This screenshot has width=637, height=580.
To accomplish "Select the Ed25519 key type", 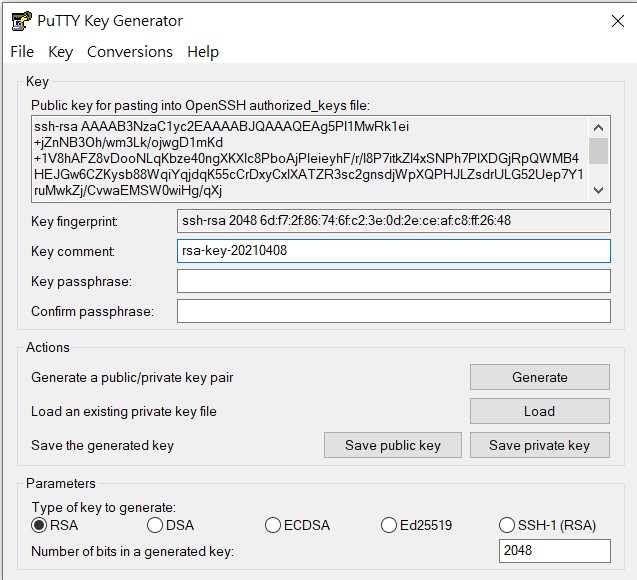I will pyautogui.click(x=389, y=525).
